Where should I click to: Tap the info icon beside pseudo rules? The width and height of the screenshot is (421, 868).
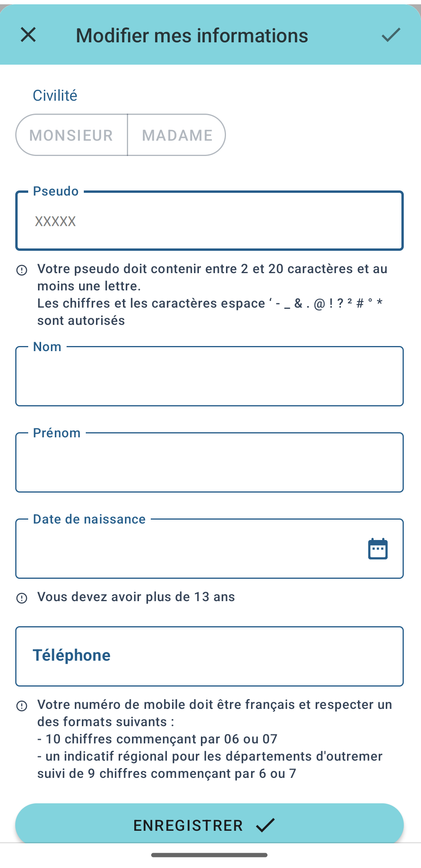coord(22,270)
